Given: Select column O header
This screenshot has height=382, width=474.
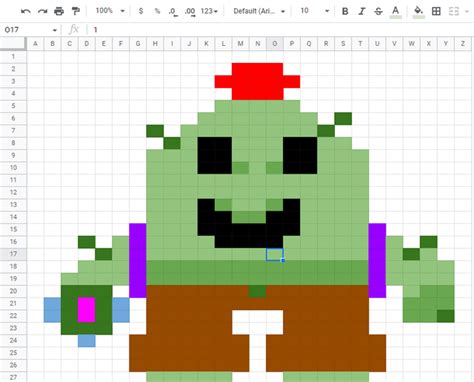Looking at the screenshot, I should [x=275, y=44].
